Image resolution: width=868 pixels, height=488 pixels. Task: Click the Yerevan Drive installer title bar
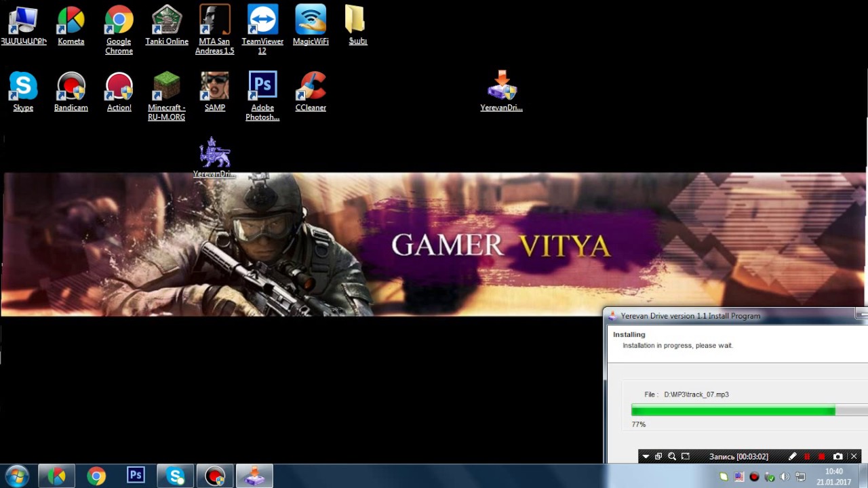click(x=736, y=315)
